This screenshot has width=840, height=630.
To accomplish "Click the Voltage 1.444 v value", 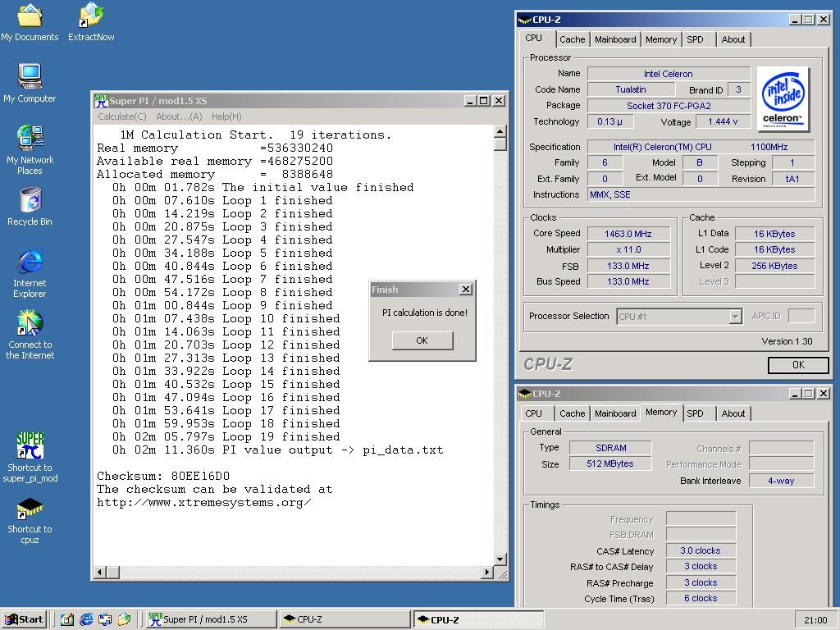I will [x=722, y=121].
